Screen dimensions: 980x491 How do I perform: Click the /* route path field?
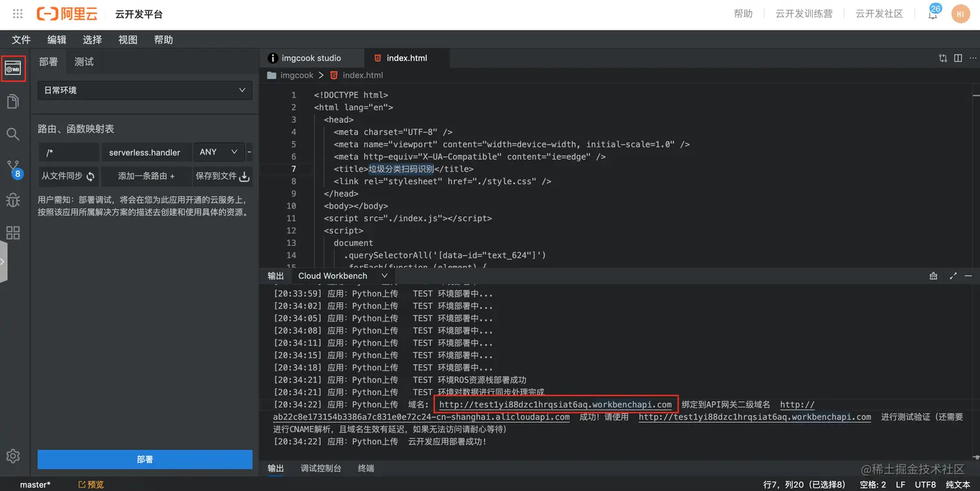tap(69, 152)
